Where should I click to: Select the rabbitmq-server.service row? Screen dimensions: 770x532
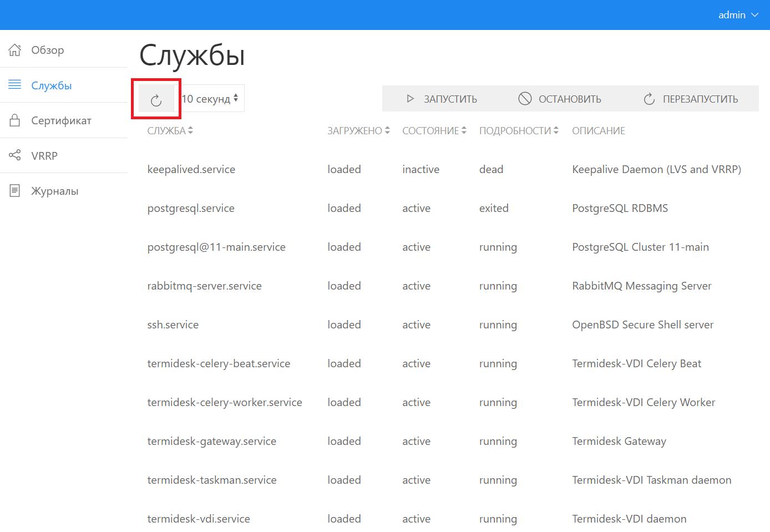click(x=204, y=286)
